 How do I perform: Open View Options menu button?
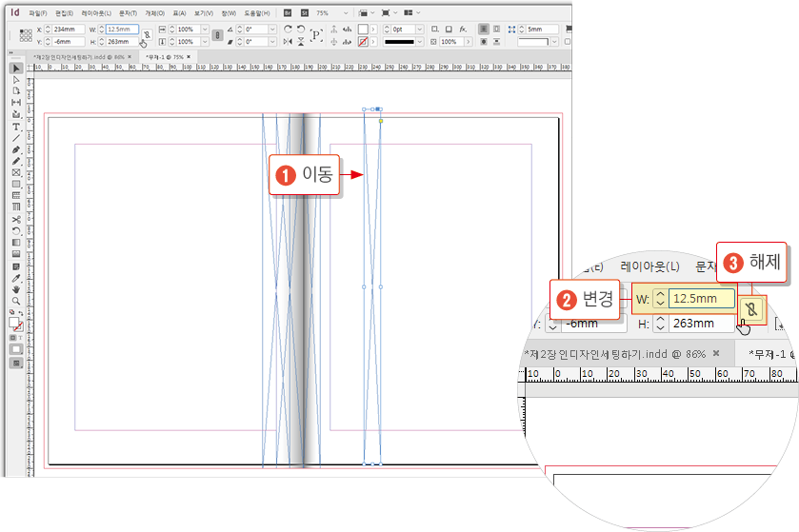pos(367,12)
